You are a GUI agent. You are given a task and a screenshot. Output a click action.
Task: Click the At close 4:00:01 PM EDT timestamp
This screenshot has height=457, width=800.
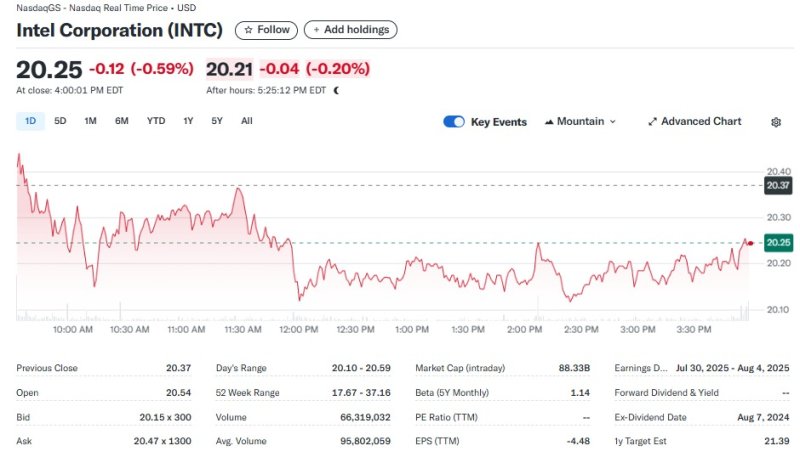[x=69, y=90]
